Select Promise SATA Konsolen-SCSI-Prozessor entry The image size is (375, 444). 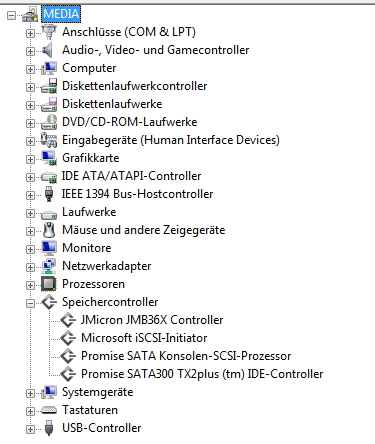click(186, 356)
